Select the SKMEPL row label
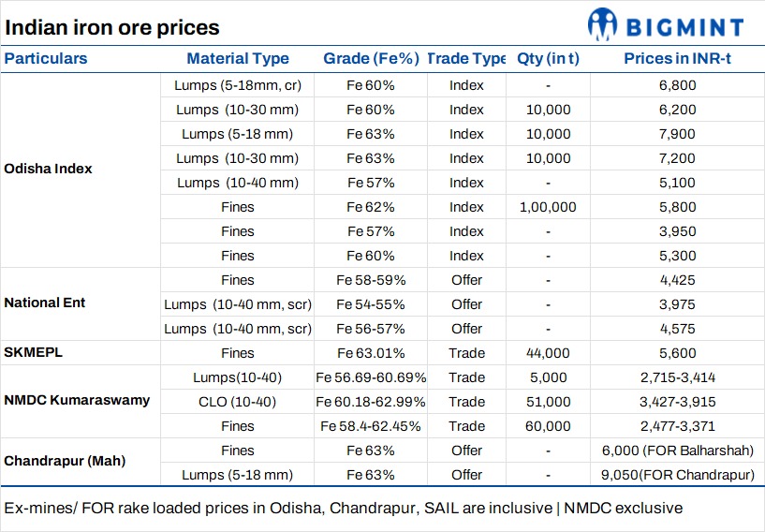The width and height of the screenshot is (765, 532). (33, 352)
